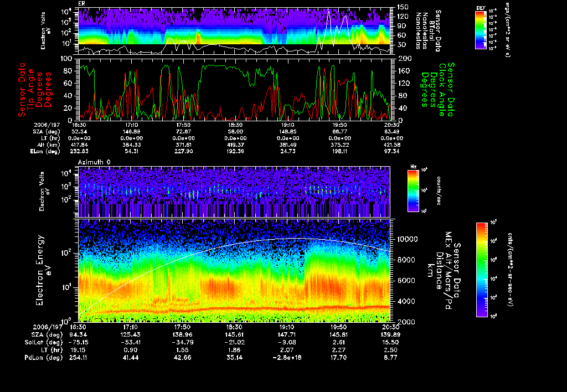Select the ER spectrogram panel

point(234,31)
